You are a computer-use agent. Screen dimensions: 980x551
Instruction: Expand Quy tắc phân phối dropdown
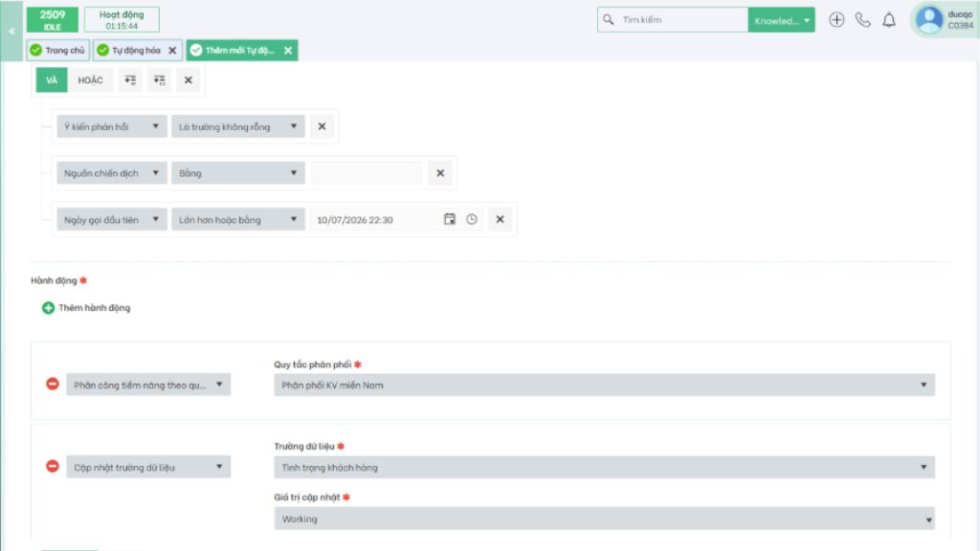(604, 385)
